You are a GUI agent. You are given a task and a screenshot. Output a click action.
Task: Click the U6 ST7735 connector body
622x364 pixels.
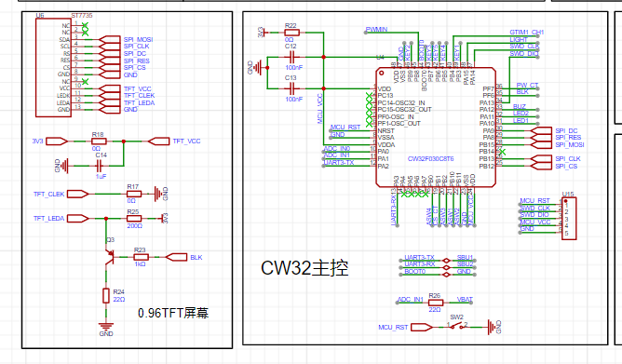(x=54, y=67)
